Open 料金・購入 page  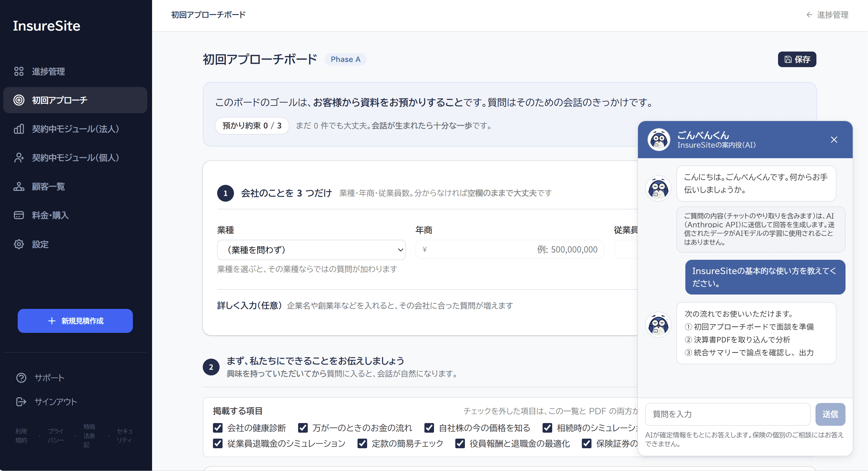tap(75, 215)
